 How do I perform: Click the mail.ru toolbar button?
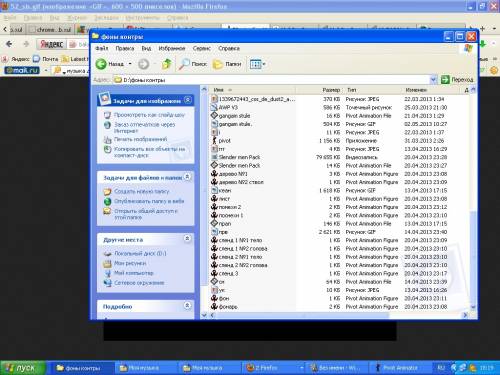coord(22,70)
